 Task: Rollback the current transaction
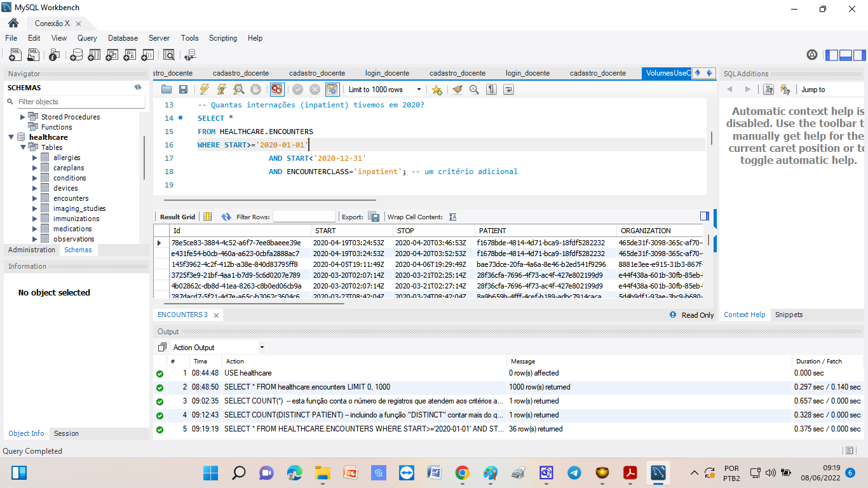pyautogui.click(x=315, y=90)
